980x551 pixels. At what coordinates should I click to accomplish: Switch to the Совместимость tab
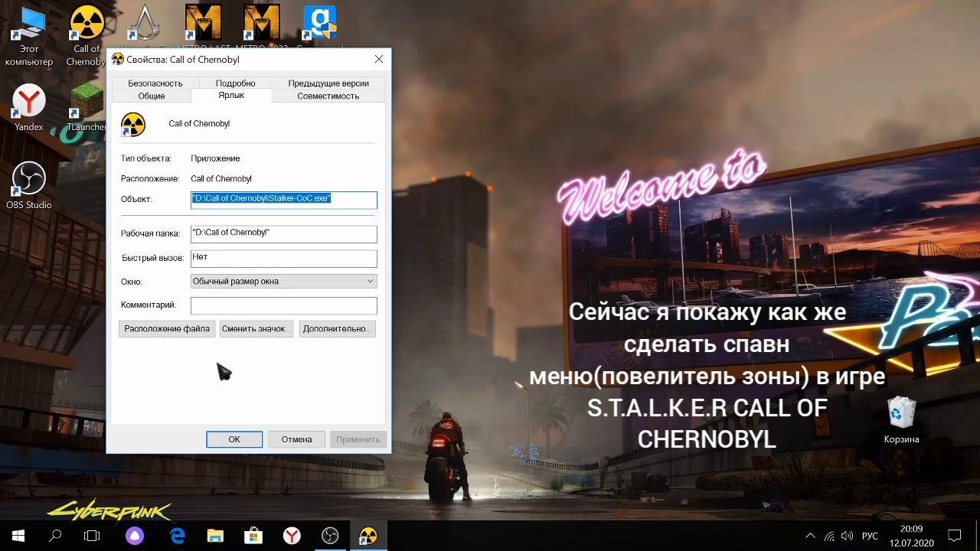coord(328,96)
